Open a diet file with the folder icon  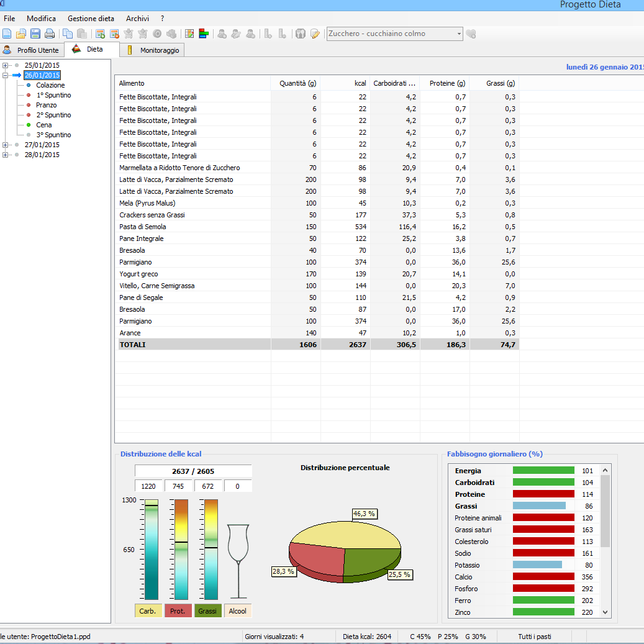[x=21, y=34]
